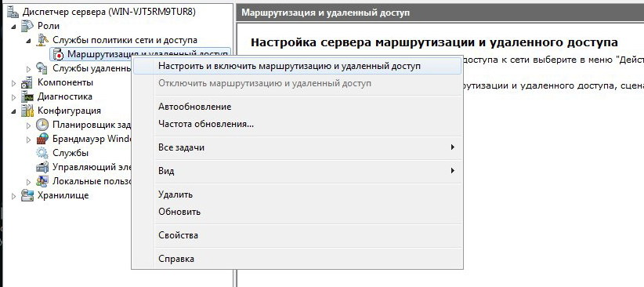Click the Компоненты node icon
Screen dimensions: 644x287
[28, 82]
